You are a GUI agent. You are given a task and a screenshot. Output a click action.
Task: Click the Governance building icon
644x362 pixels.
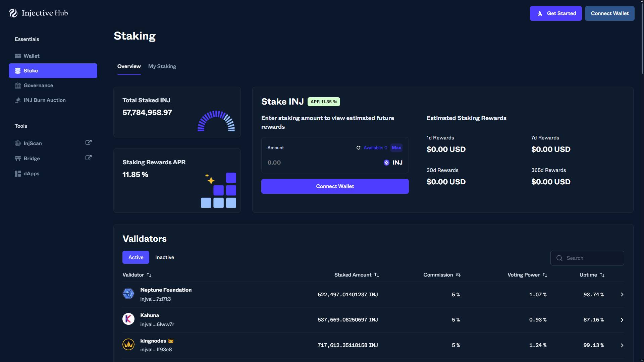click(18, 85)
